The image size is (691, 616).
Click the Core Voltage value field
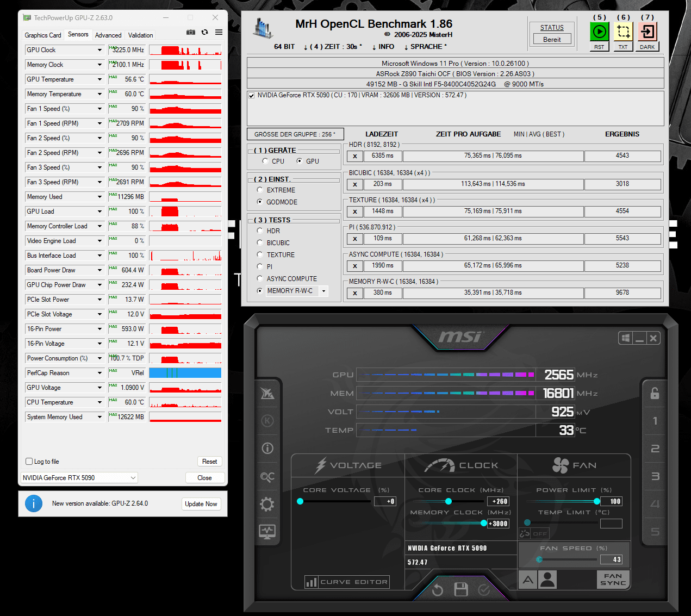[x=385, y=501]
